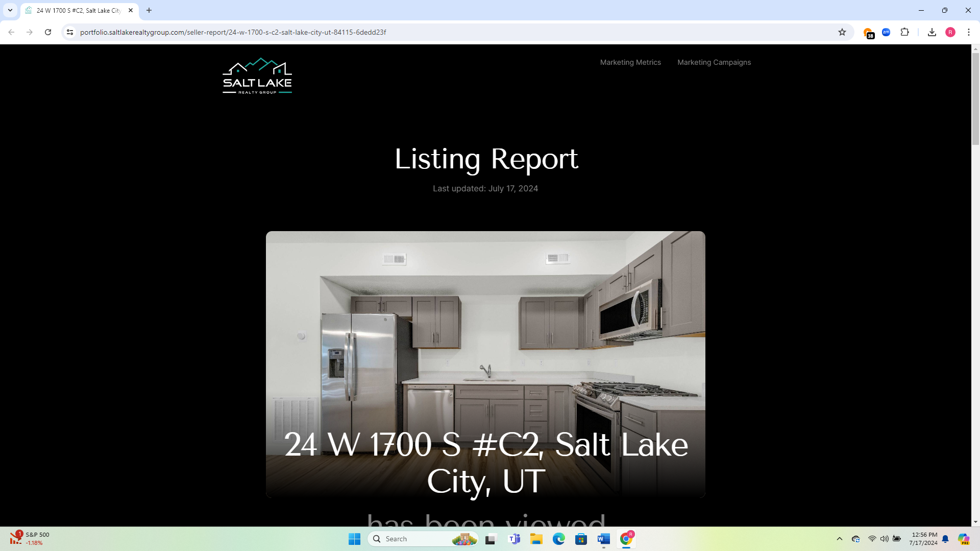This screenshot has height=551, width=980.
Task: Click the Teams taskbar icon
Action: click(x=513, y=538)
